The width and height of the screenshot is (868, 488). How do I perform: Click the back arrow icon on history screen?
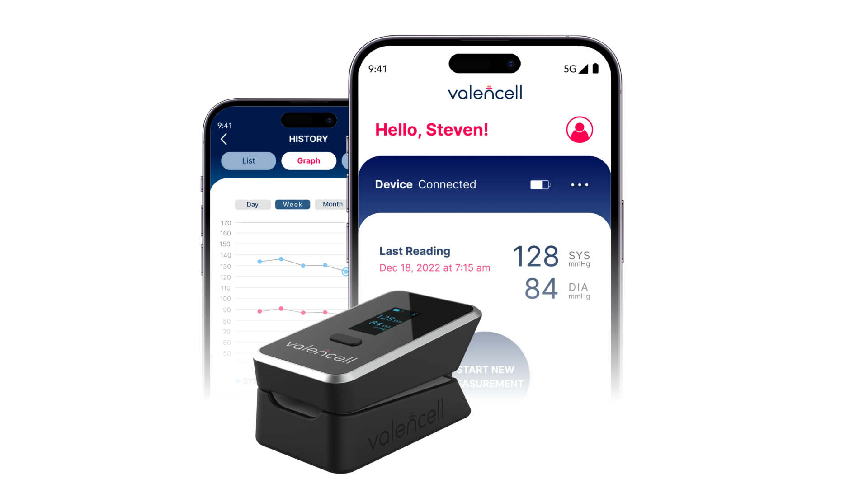pyautogui.click(x=224, y=138)
